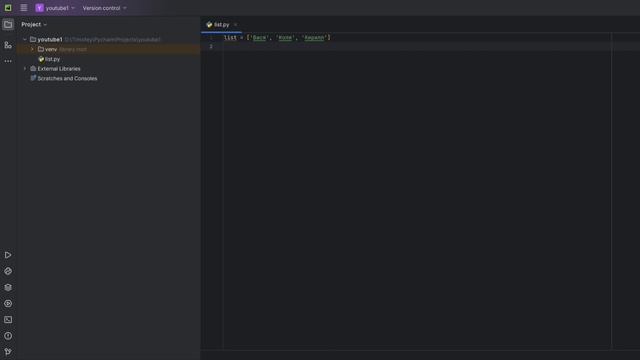Select the venv folder row
Image resolution: width=640 pixels, height=360 pixels.
[x=109, y=49]
